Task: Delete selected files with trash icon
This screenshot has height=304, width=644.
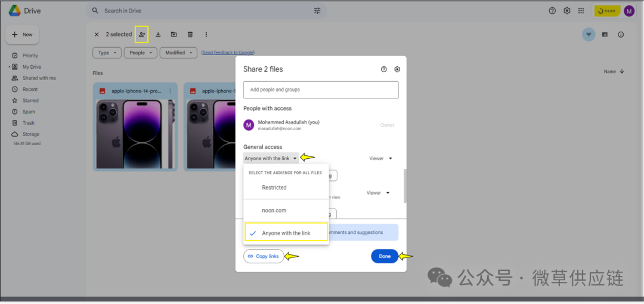Action: tap(190, 35)
